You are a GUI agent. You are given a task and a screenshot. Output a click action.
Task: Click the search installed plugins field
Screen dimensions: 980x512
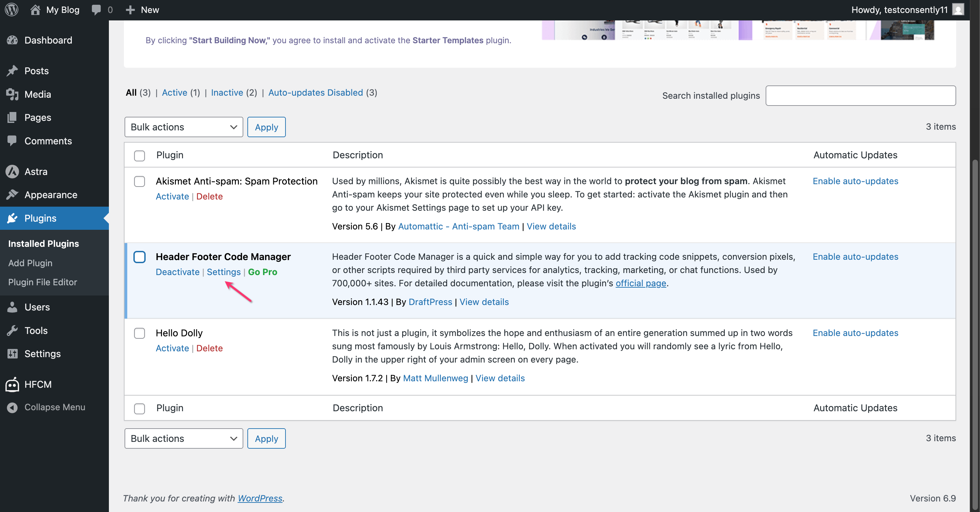(x=861, y=96)
